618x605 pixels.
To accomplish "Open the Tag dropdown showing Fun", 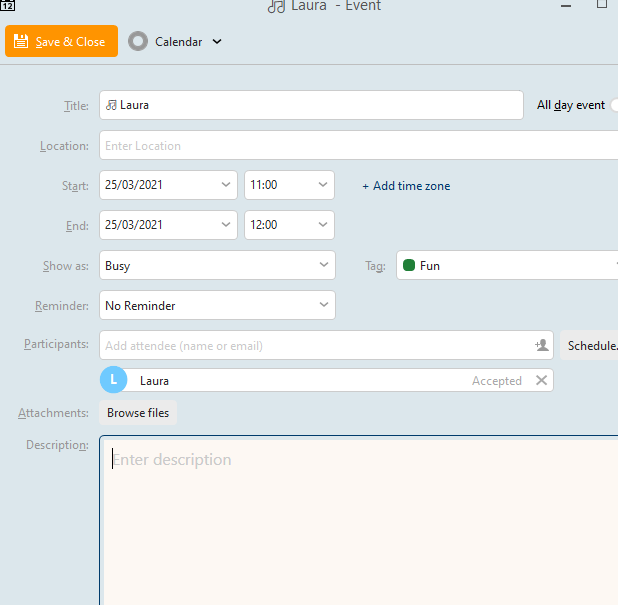I will pos(507,265).
